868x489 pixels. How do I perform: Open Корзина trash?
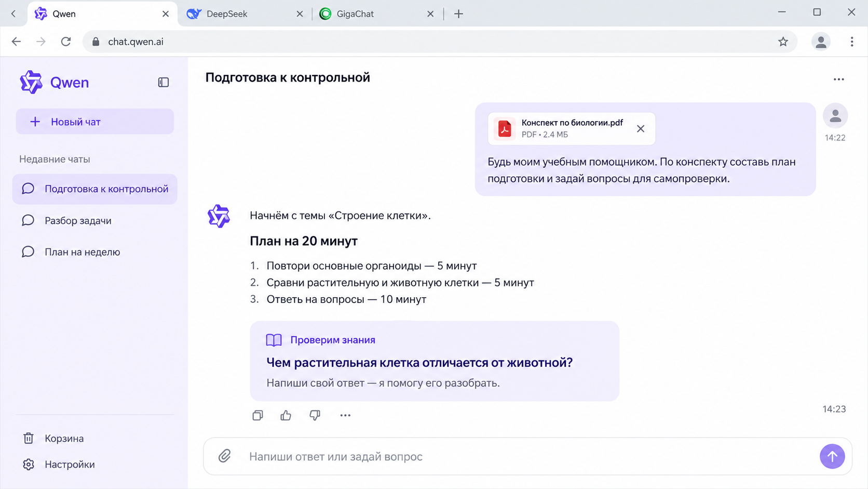pyautogui.click(x=53, y=438)
